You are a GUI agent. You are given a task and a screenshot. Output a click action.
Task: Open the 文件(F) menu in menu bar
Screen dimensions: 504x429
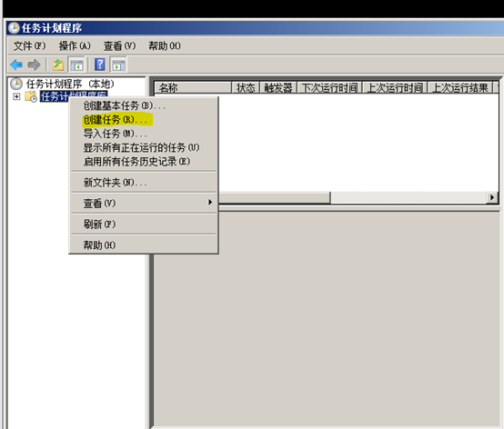30,46
